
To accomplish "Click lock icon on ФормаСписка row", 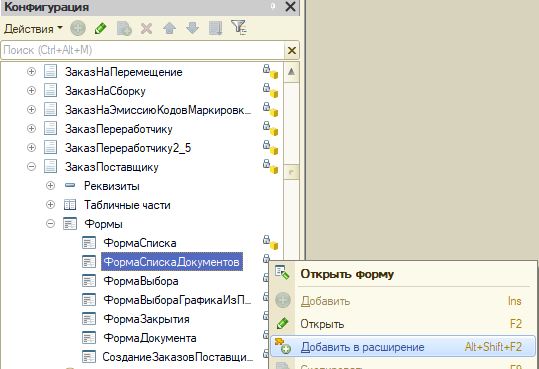I will point(266,240).
